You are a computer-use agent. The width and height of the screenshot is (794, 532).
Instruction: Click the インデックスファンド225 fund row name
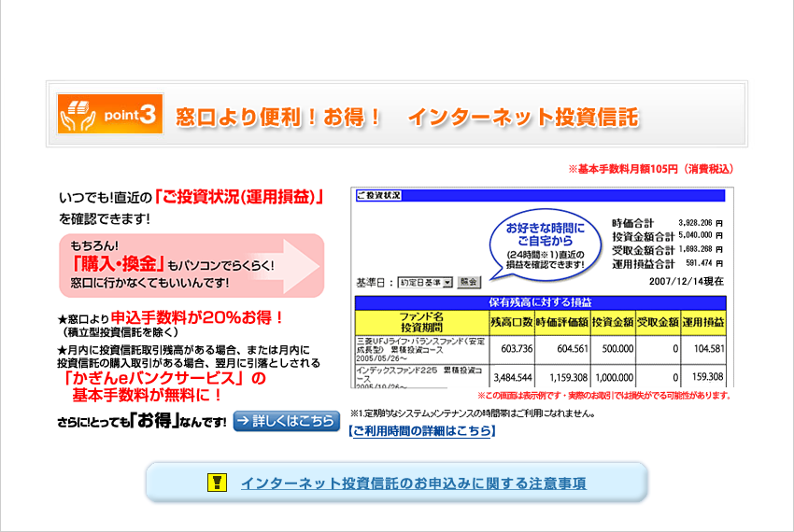point(419,374)
